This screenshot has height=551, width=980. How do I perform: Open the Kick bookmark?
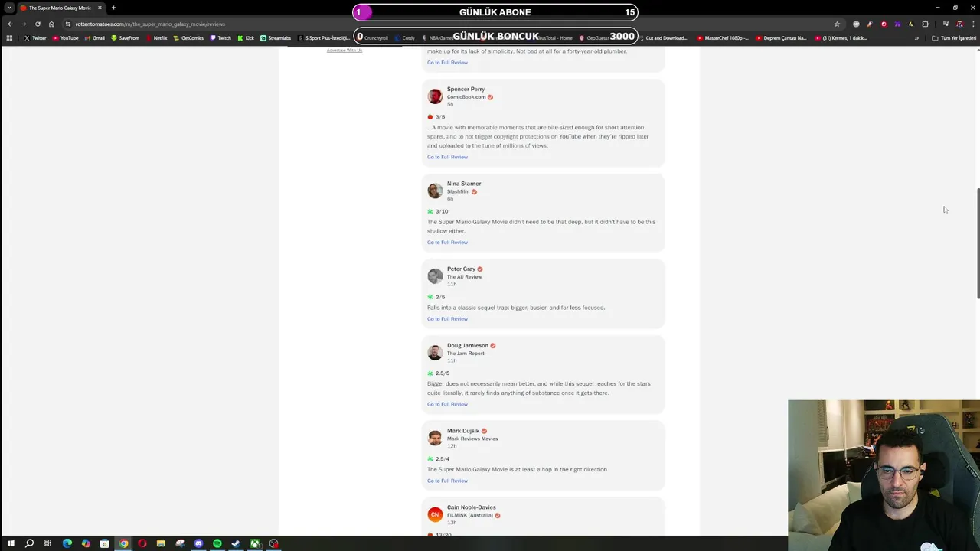(x=246, y=37)
